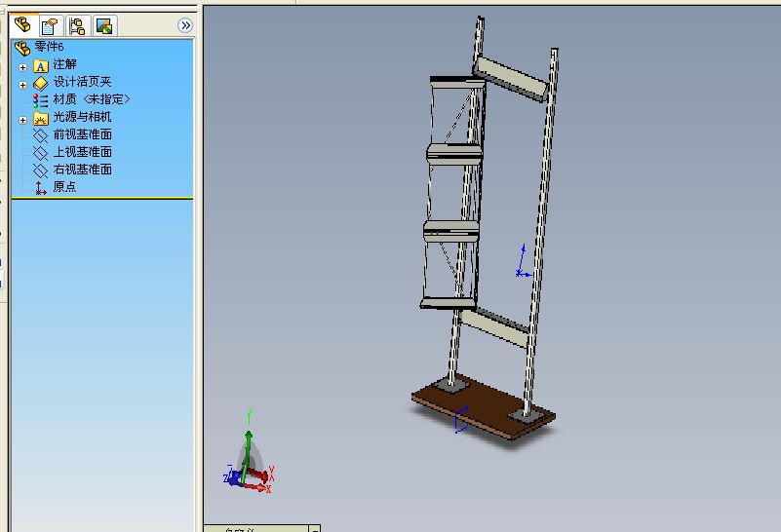Click the 上视基准面 plane icon
Image resolution: width=781 pixels, height=532 pixels.
pos(40,153)
